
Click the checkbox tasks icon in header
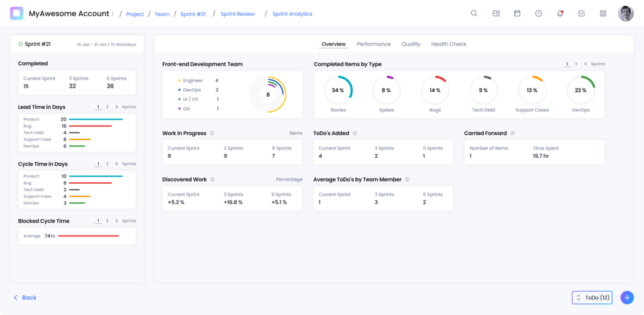coord(582,13)
